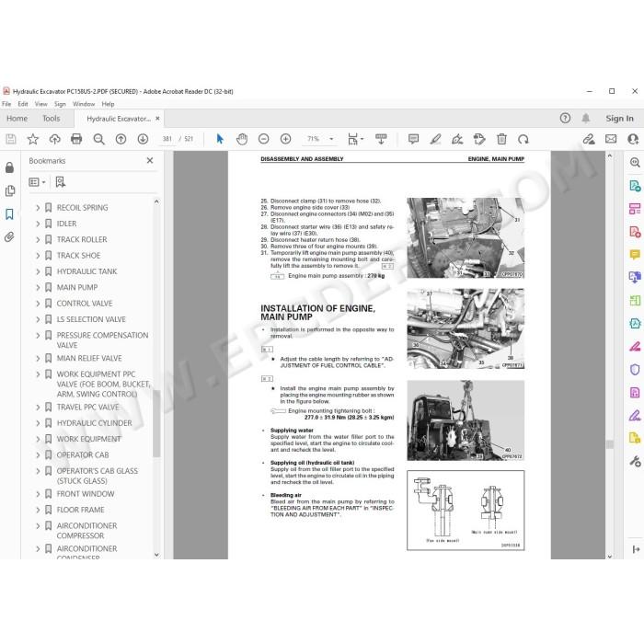The image size is (644, 644).
Task: Zoom out with the minus button
Action: (x=264, y=139)
